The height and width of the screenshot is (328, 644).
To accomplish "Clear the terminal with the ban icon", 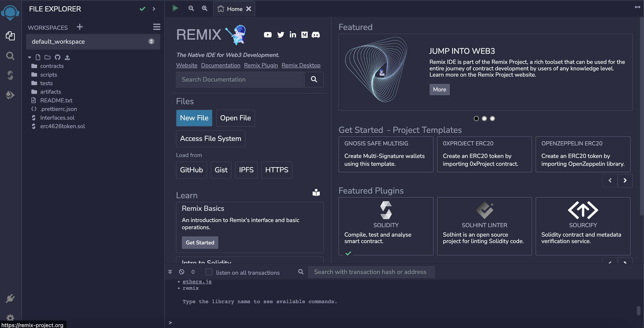I will point(182,272).
